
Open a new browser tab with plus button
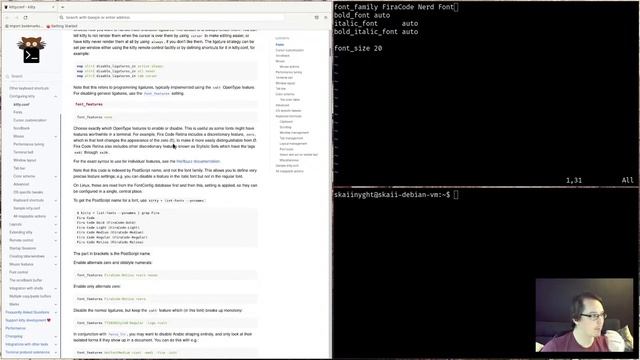62,7
